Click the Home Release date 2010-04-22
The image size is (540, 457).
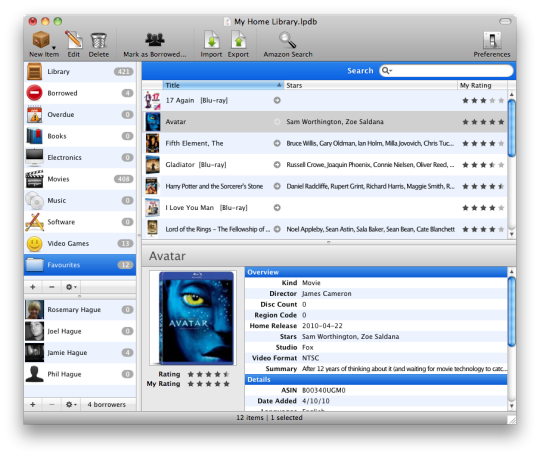click(x=322, y=326)
